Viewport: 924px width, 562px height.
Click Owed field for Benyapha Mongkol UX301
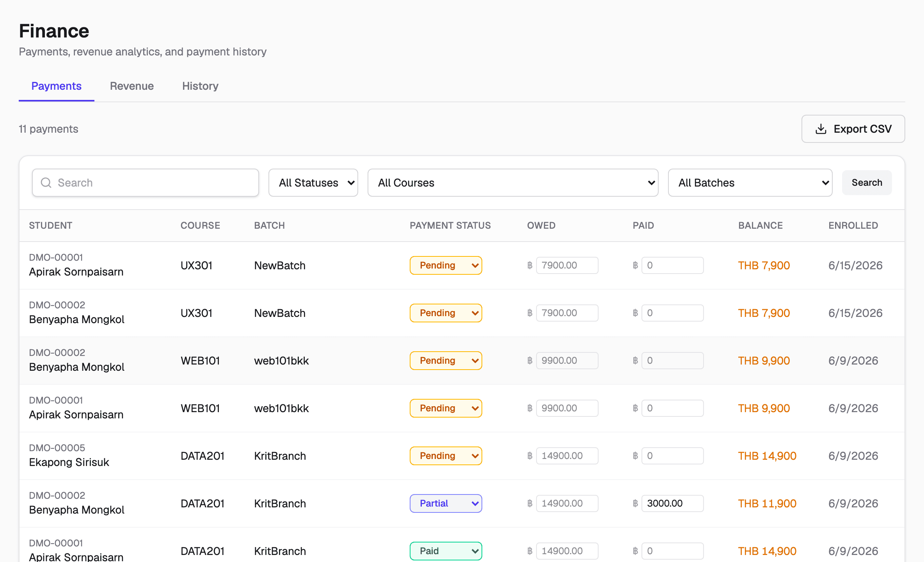point(567,313)
